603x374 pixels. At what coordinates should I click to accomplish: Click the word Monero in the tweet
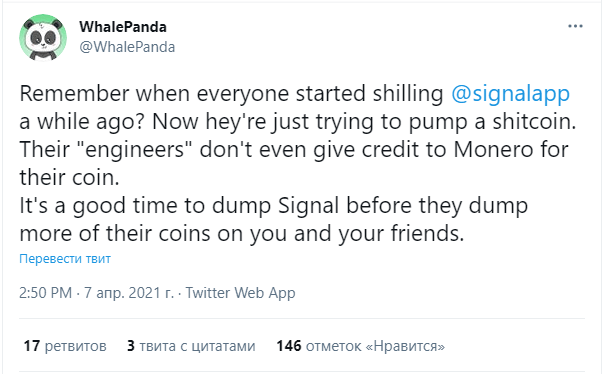coord(493,149)
